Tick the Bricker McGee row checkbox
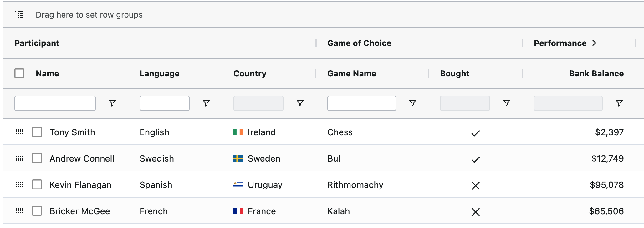This screenshot has height=228, width=644. coord(37,211)
